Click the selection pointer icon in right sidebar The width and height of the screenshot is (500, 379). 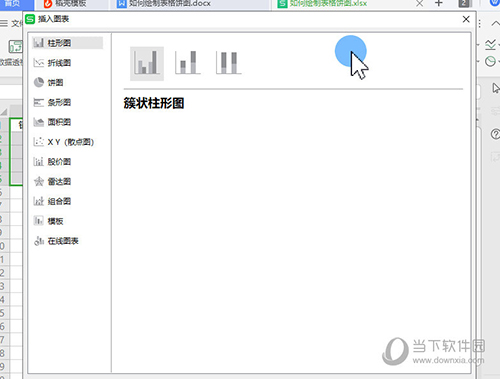pyautogui.click(x=496, y=88)
